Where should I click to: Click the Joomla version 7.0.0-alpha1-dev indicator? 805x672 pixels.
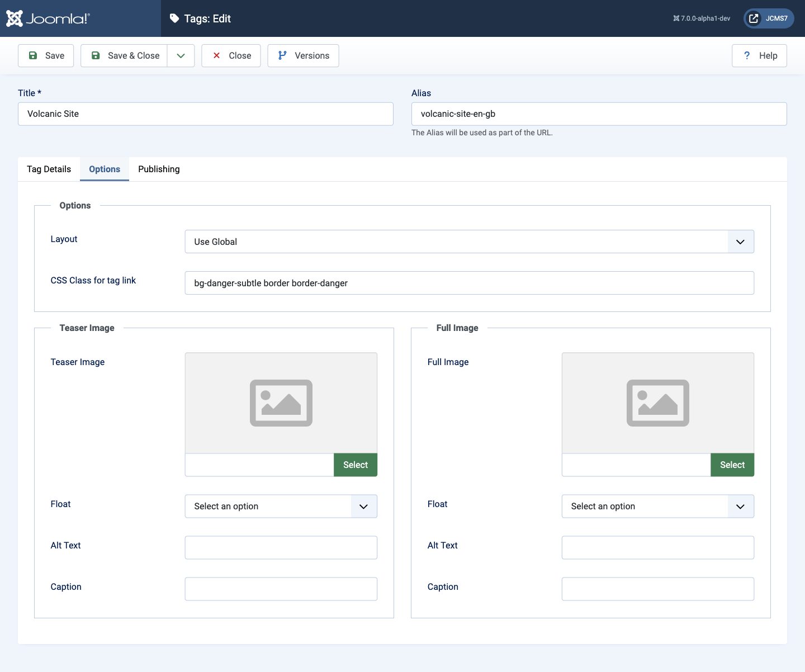702,18
